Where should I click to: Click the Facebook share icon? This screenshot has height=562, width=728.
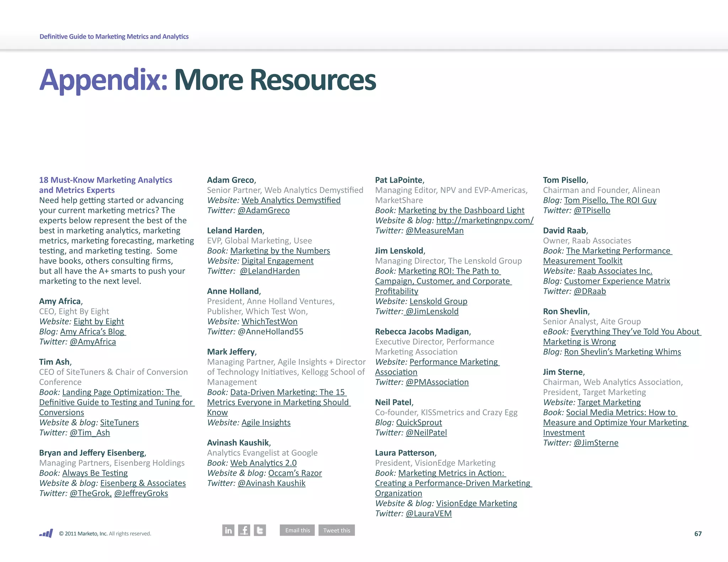tap(244, 530)
